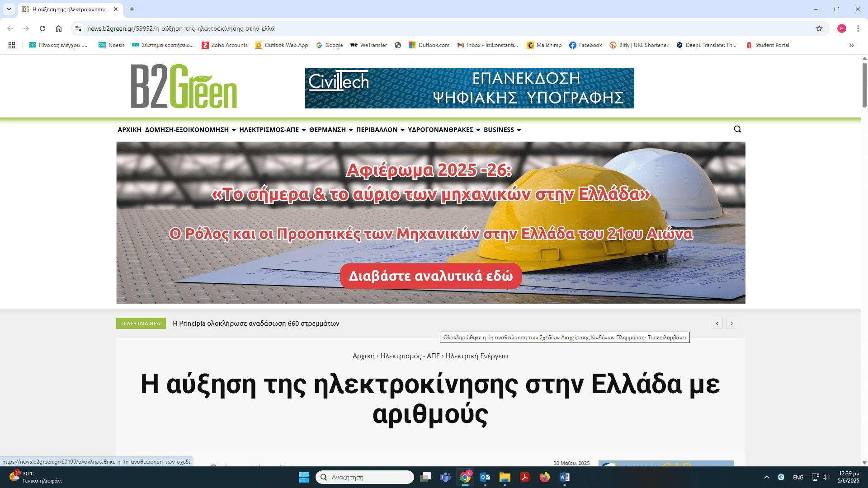Launch Firefox from the taskbar

click(544, 477)
